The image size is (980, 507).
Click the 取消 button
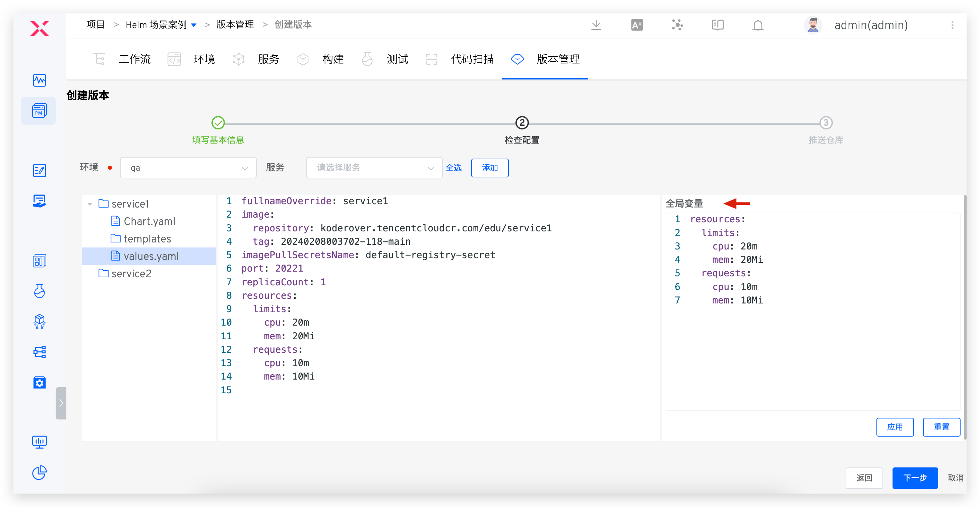(x=955, y=478)
